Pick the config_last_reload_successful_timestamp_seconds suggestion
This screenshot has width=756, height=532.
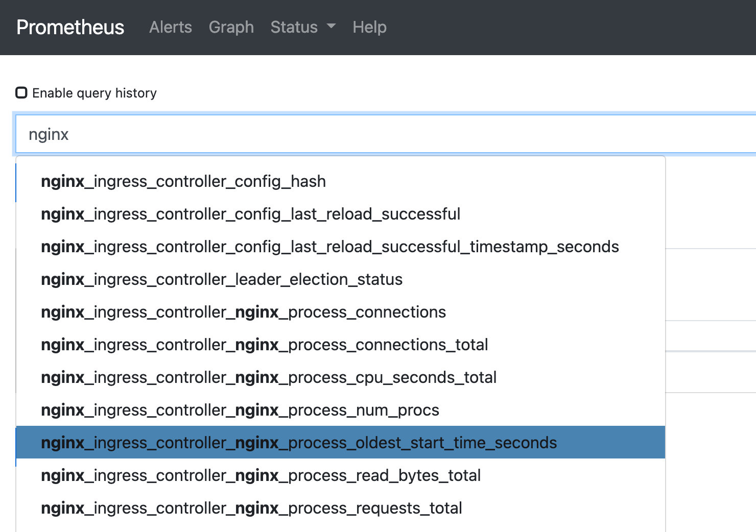click(x=329, y=247)
